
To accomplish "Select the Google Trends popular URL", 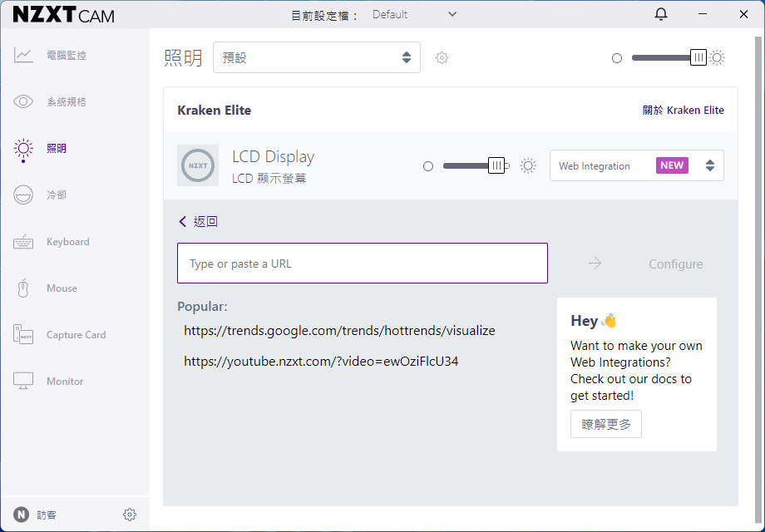I will coord(339,331).
